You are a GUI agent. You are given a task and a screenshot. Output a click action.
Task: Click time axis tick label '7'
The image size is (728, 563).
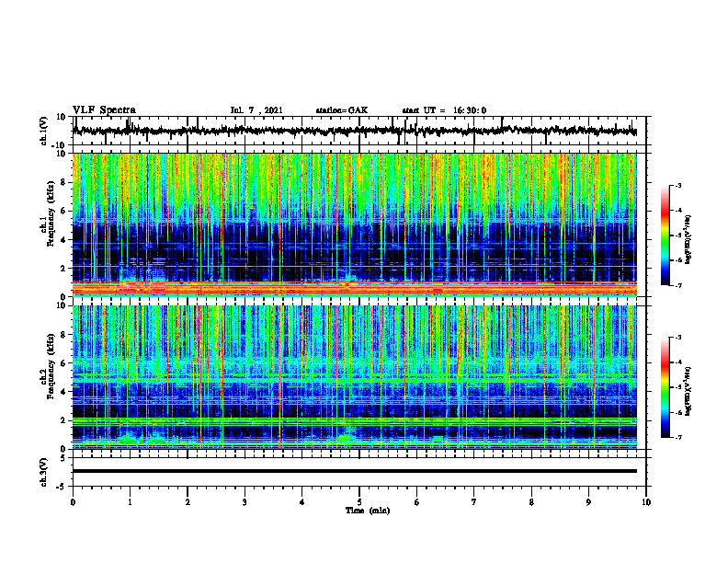point(474,502)
